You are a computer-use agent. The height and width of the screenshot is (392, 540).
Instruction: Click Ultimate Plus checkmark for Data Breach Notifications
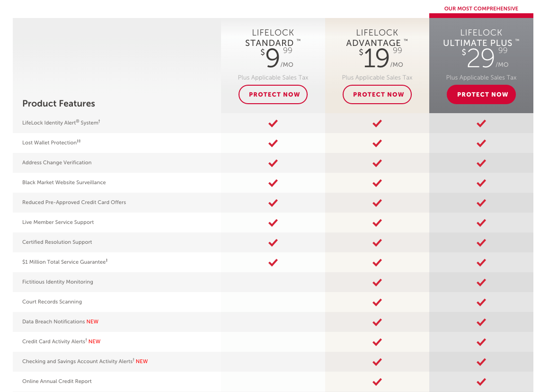pyautogui.click(x=481, y=322)
